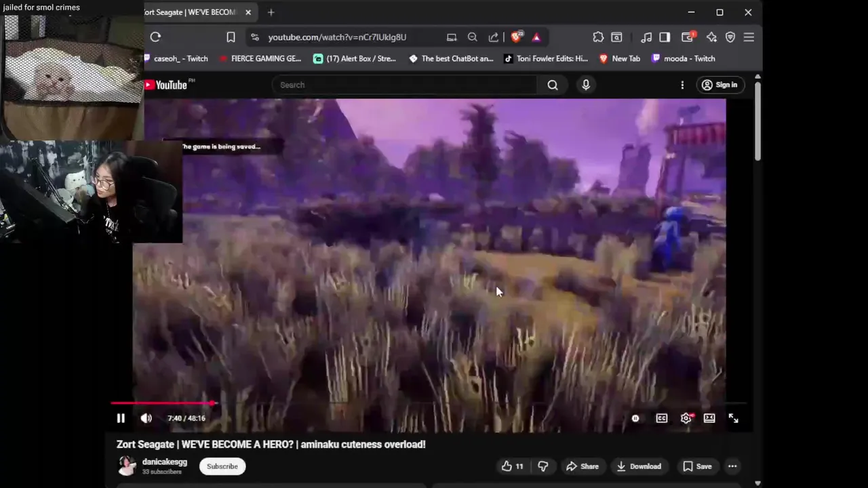Open Brave Wallet icon with notification

[x=688, y=37]
